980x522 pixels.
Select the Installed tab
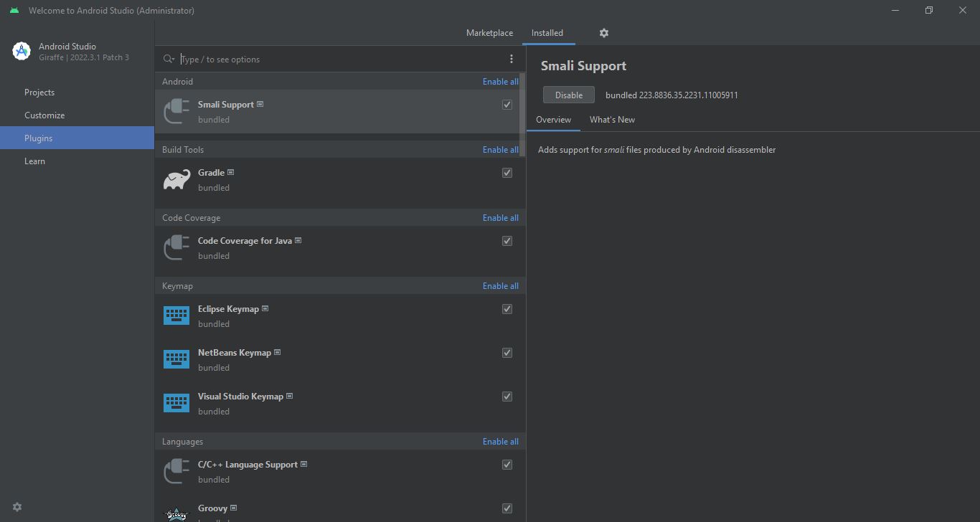click(x=547, y=33)
